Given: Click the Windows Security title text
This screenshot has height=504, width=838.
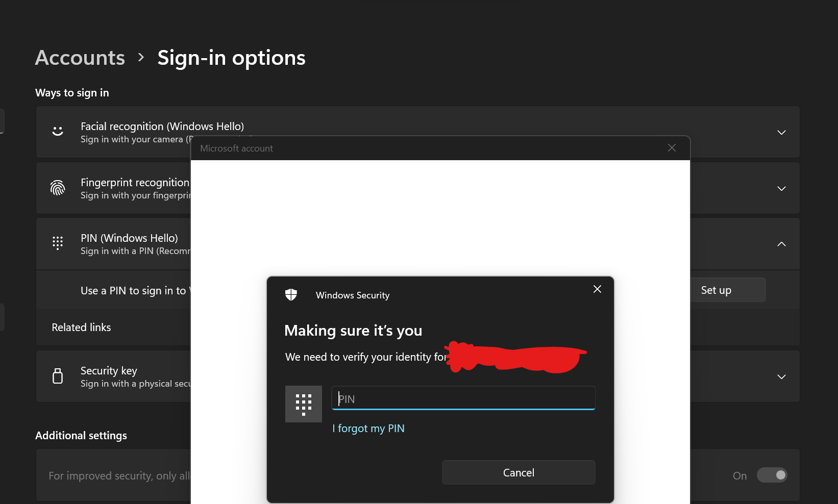Looking at the screenshot, I should pos(353,295).
